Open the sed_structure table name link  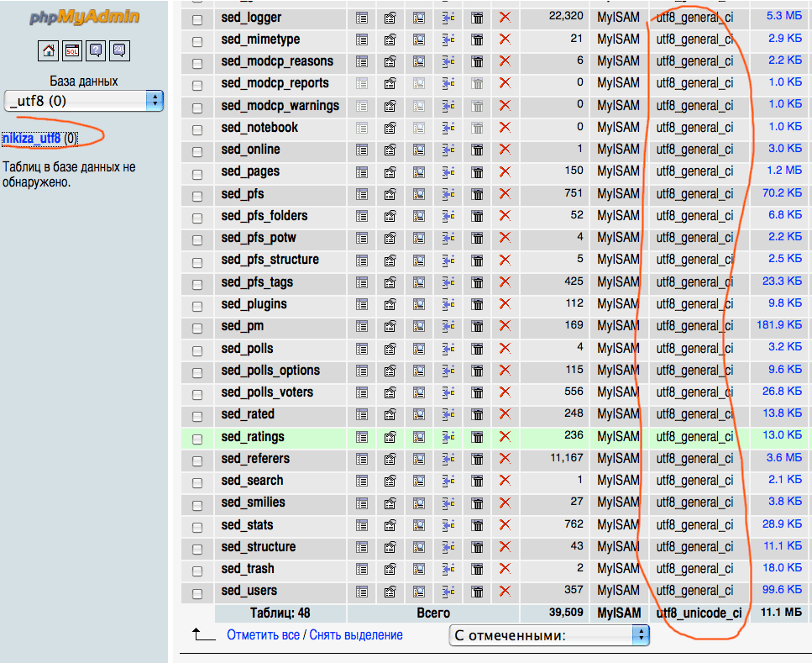pos(259,547)
